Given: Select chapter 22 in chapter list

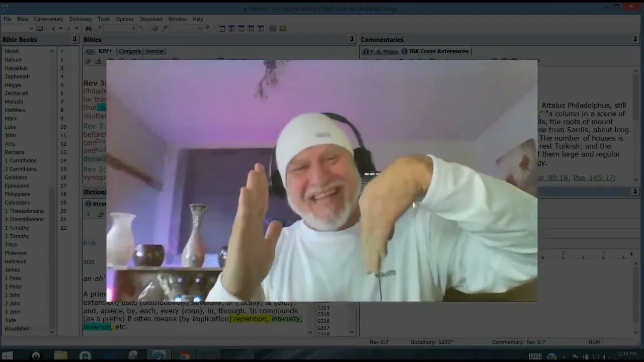Looking at the screenshot, I should (63, 228).
